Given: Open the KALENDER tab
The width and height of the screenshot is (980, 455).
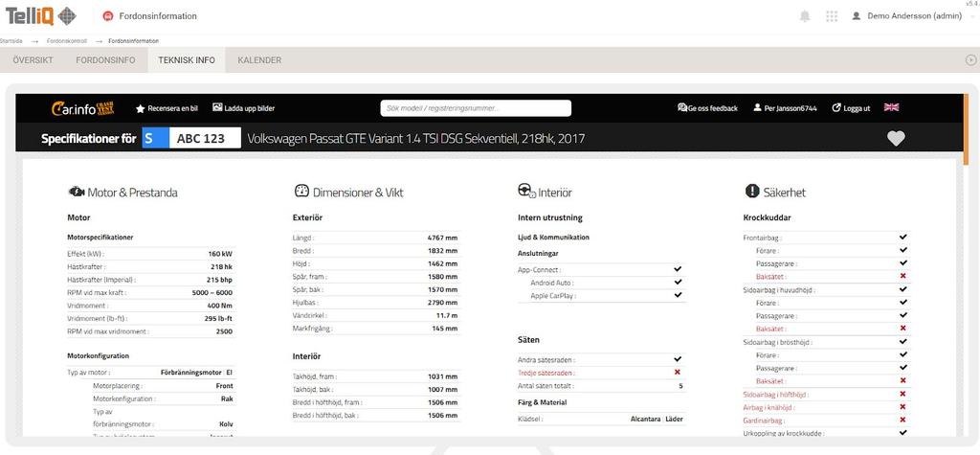Looking at the screenshot, I should (x=259, y=60).
